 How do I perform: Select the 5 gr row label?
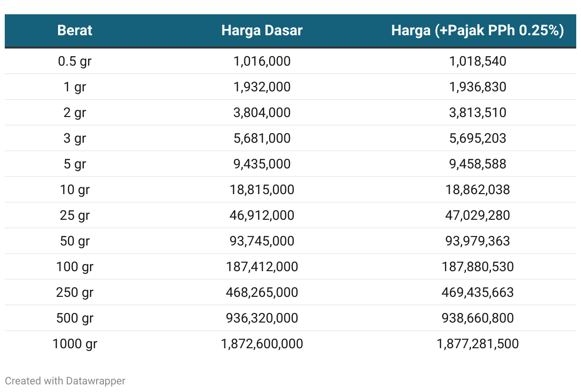click(x=75, y=164)
